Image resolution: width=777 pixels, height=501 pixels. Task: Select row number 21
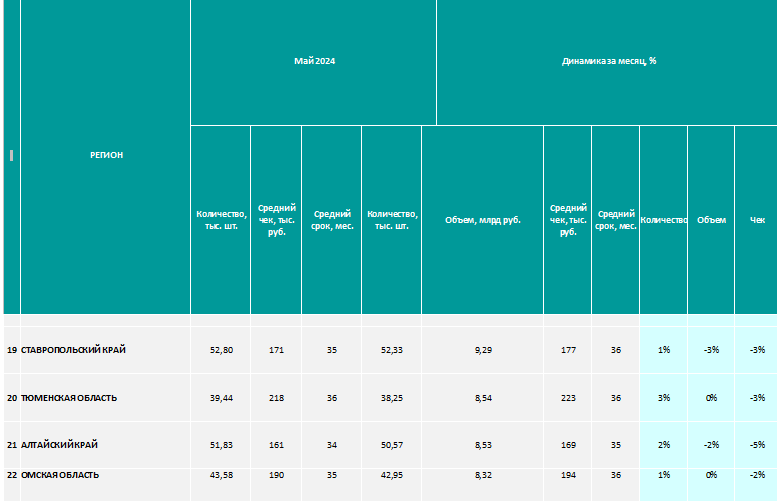click(x=12, y=445)
